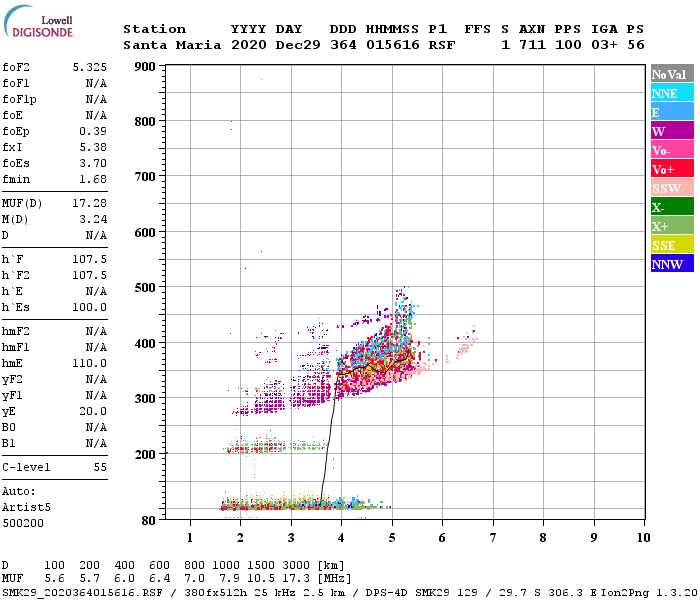
Task: Select the SSW salmon legend swatch
Action: point(672,188)
